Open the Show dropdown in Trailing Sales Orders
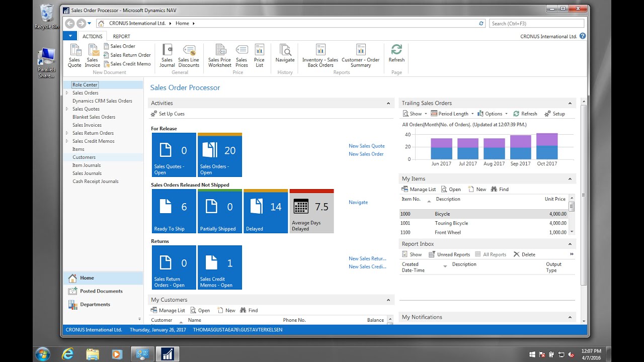The height and width of the screenshot is (362, 644). coord(415,114)
